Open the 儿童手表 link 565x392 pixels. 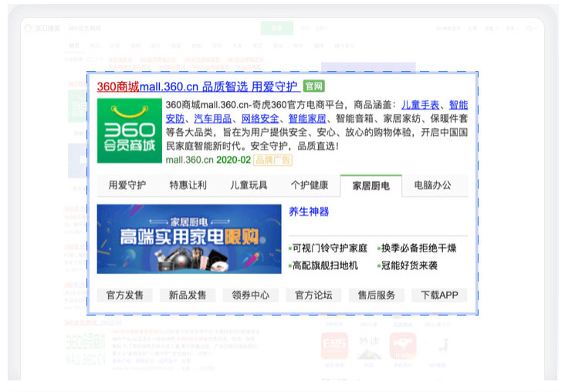point(420,105)
